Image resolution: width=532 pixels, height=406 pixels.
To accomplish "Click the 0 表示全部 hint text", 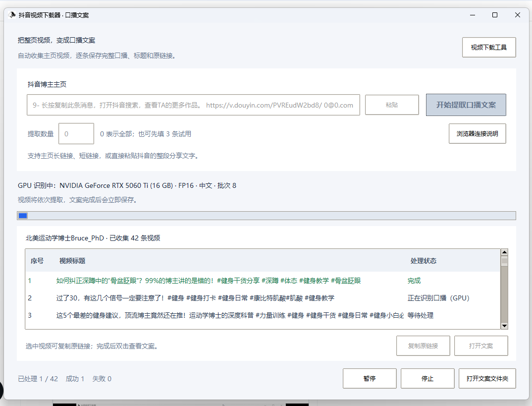I will point(146,134).
